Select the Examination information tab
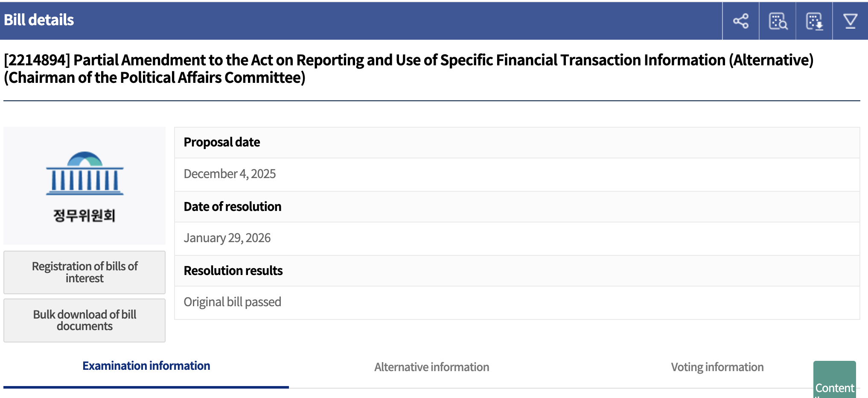This screenshot has height=398, width=868. (146, 366)
